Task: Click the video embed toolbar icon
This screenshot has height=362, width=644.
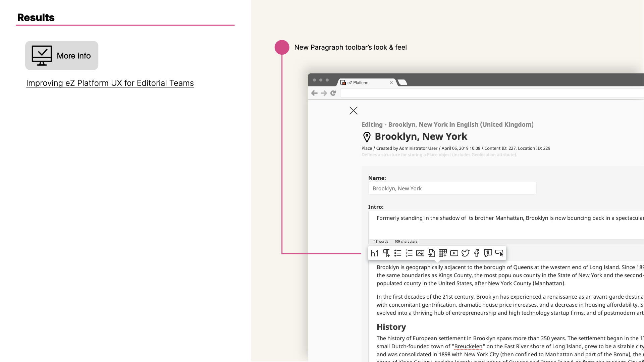Action: pos(453,253)
